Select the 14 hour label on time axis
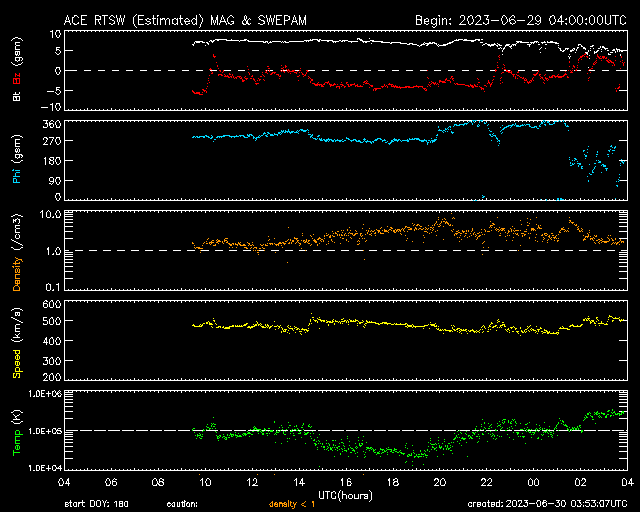640x512 pixels. (299, 482)
